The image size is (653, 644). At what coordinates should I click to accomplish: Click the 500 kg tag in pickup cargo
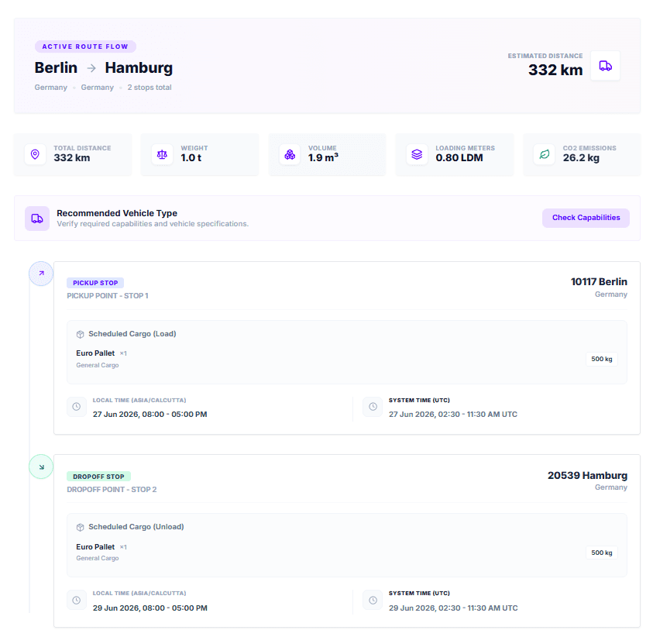602,359
